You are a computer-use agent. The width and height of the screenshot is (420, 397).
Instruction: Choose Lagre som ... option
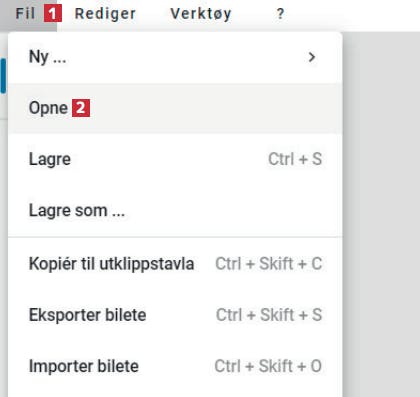[x=175, y=211]
